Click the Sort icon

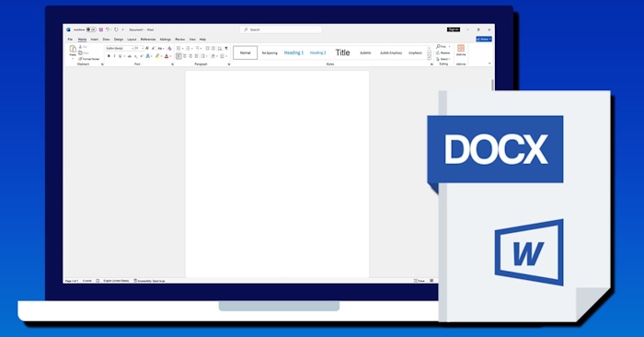click(220, 49)
